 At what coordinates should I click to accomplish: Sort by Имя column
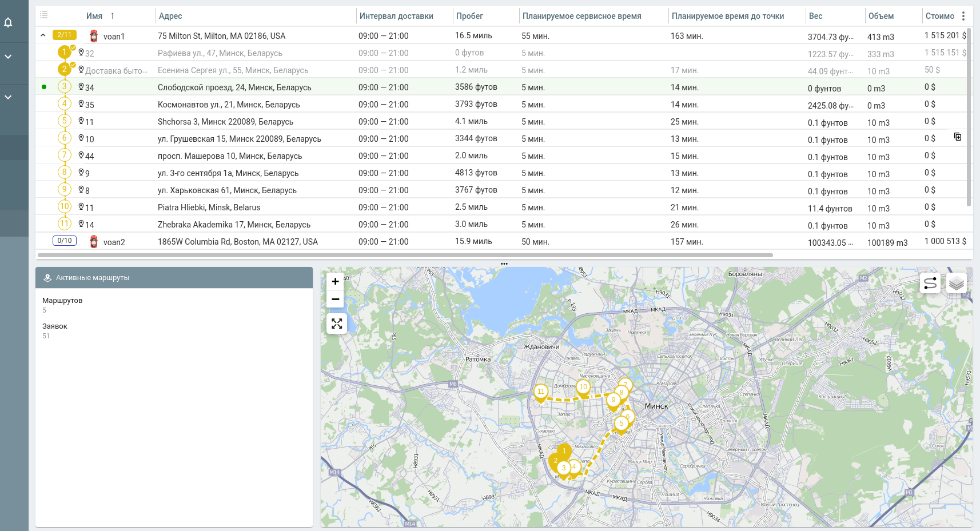pyautogui.click(x=95, y=16)
